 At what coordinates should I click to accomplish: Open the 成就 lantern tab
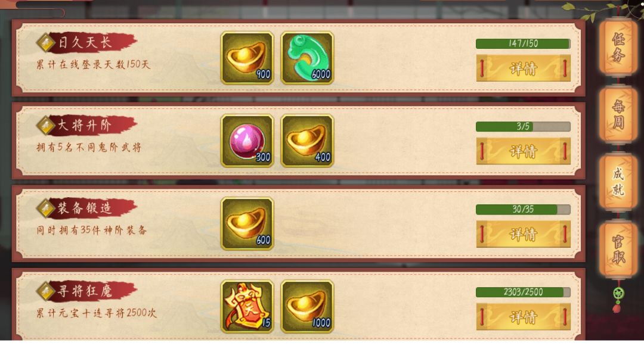618,182
